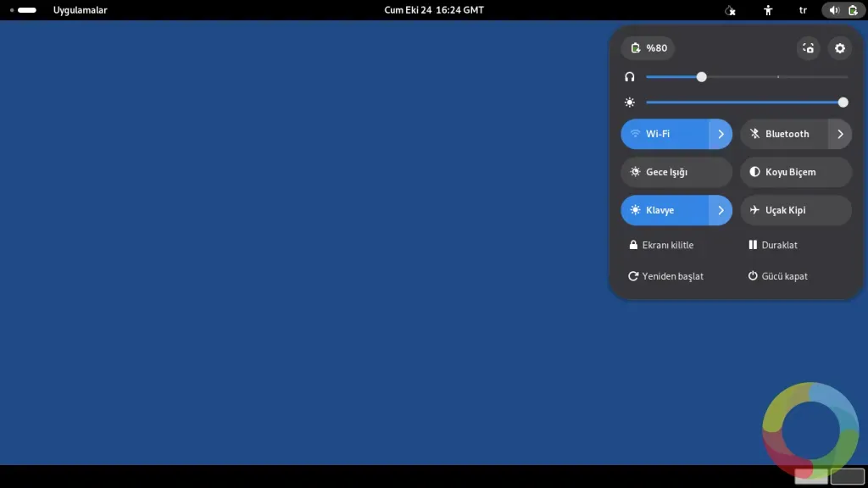
Task: Expand the Bluetooth devices submenu
Action: 840,134
